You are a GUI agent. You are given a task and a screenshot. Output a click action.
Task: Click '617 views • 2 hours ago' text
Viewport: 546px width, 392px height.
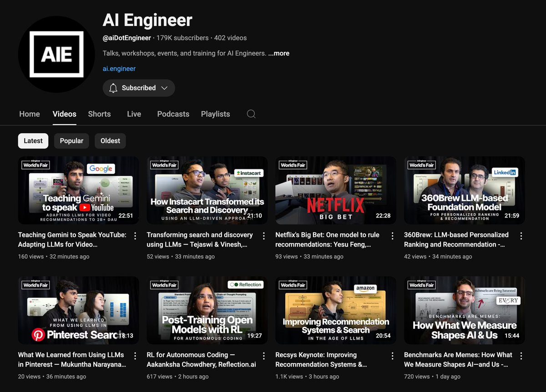[x=178, y=377]
